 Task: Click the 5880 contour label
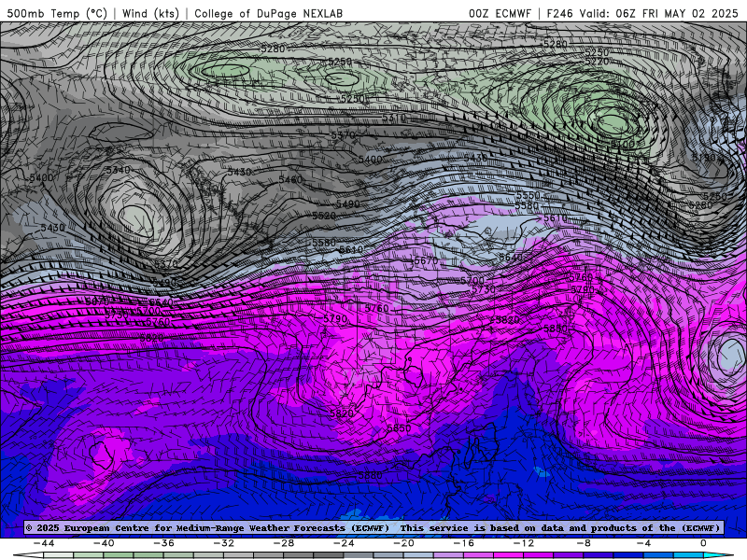(370, 475)
